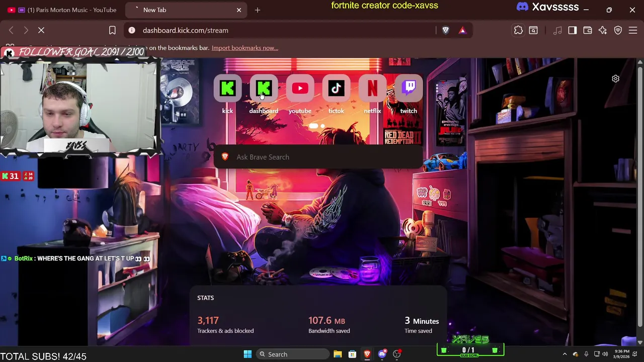
Task: Switch to second shortcuts page dot
Action: (x=323, y=126)
